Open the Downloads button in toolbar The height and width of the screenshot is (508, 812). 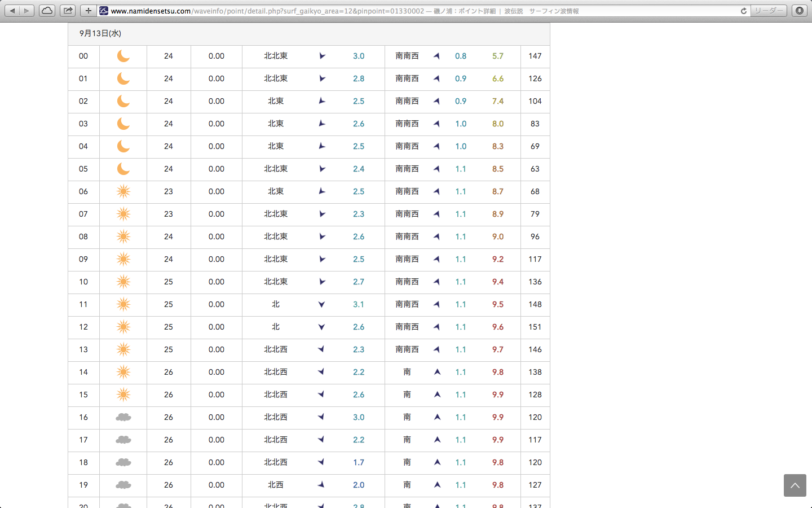799,11
